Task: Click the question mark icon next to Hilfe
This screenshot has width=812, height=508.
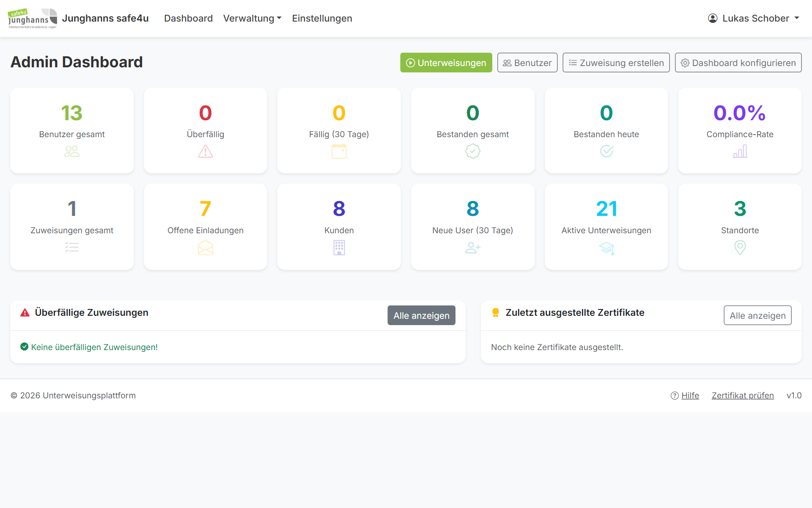Action: (x=675, y=395)
